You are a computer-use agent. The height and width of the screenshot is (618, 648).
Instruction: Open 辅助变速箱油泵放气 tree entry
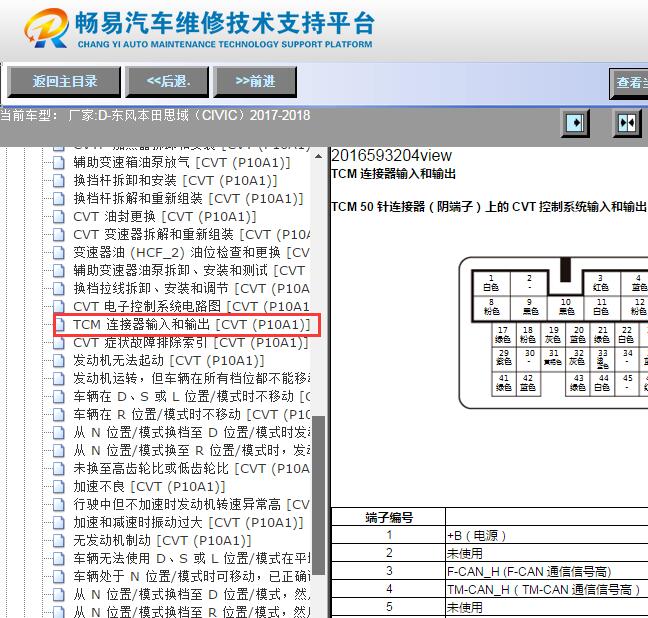coord(181,162)
